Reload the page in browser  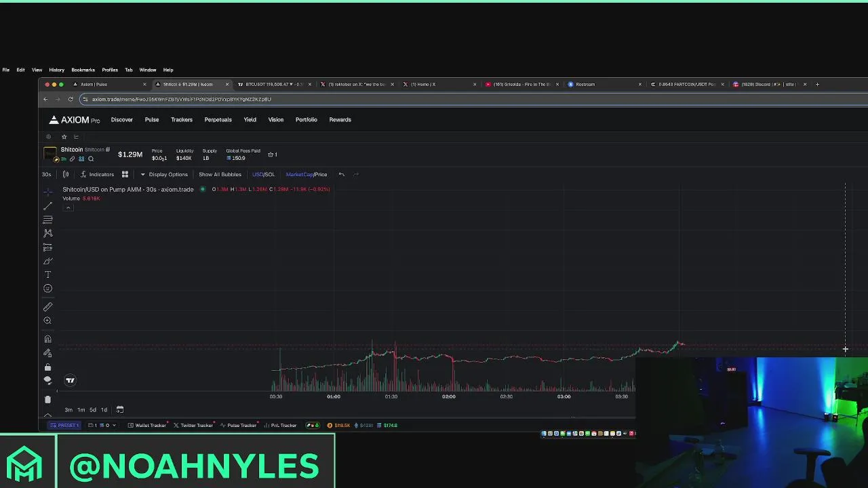(x=71, y=99)
